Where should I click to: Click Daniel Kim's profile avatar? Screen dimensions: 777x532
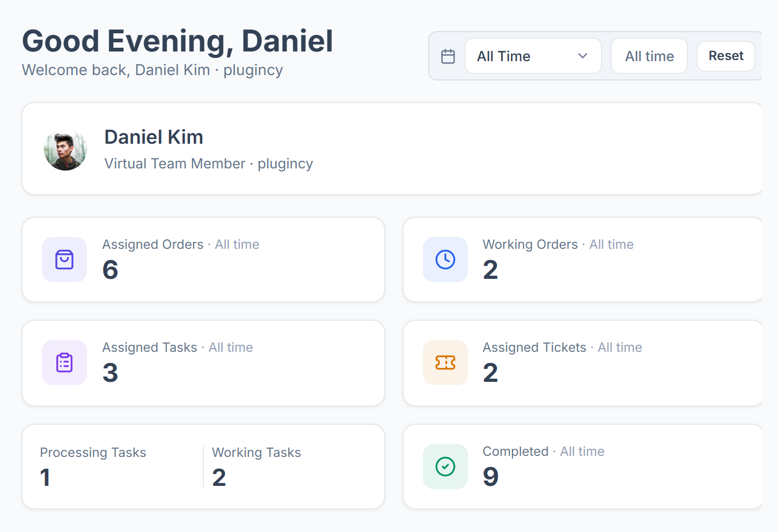tap(65, 149)
